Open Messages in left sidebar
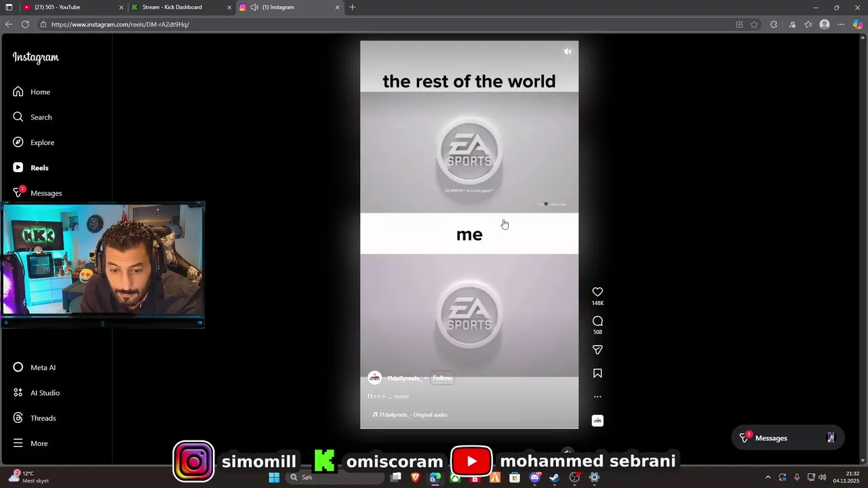 37,192
